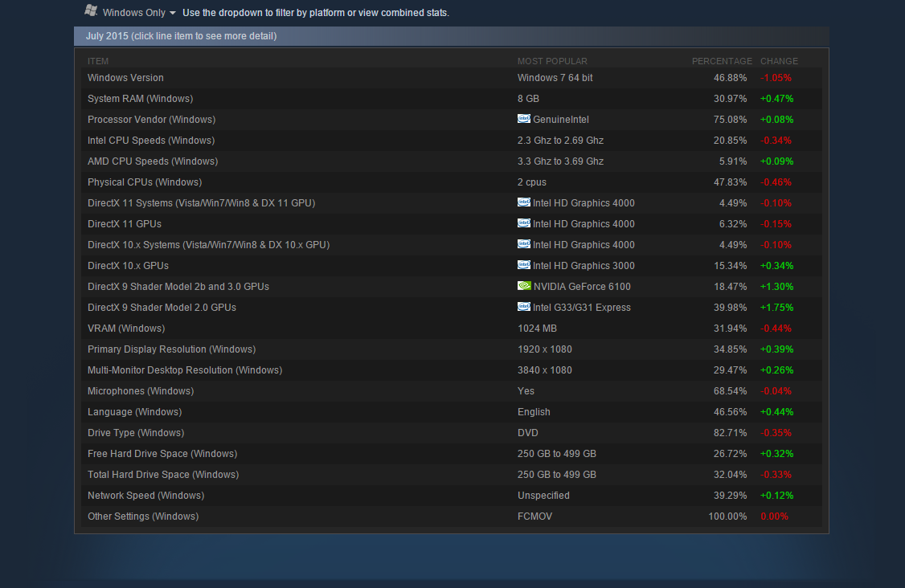Click the Intel logo in Processor Vendor row
905x588 pixels.
click(523, 118)
